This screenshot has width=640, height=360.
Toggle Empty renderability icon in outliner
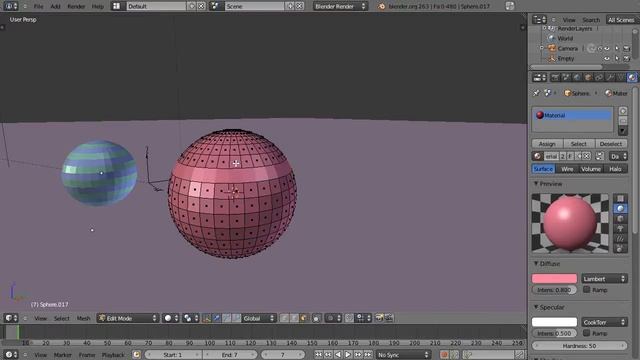coord(627,59)
